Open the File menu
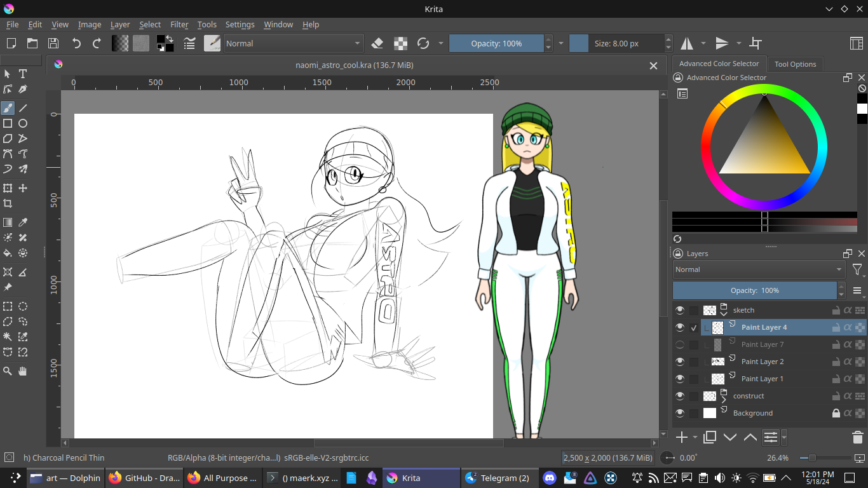Viewport: 868px width, 488px height. click(x=13, y=24)
